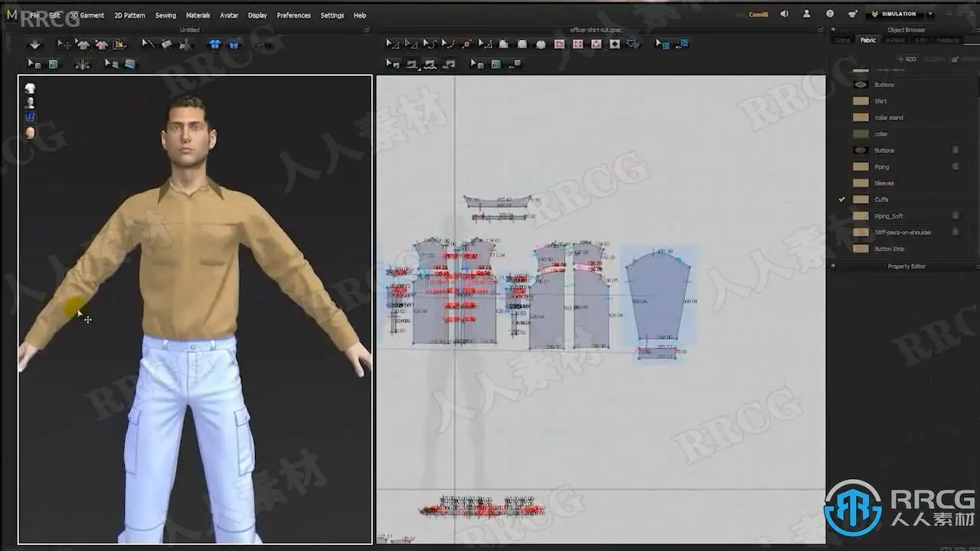This screenshot has height=551, width=980.
Task: Click the sound speaker icon in header
Action: click(x=784, y=14)
